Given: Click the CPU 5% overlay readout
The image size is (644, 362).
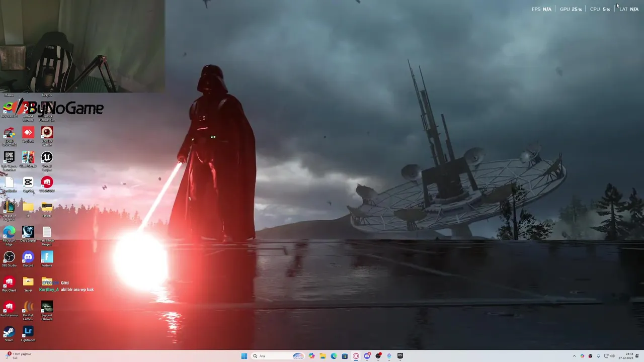Looking at the screenshot, I should pyautogui.click(x=600, y=9).
